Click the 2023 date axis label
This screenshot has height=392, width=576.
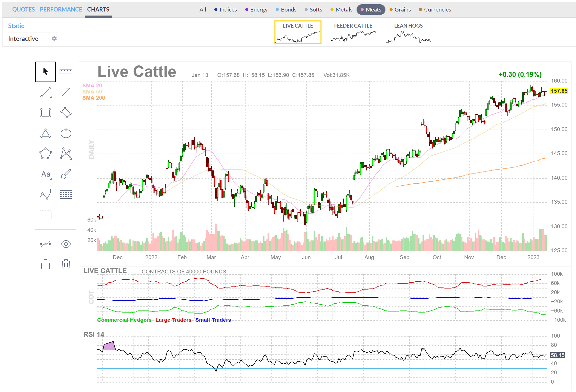pyautogui.click(x=533, y=257)
